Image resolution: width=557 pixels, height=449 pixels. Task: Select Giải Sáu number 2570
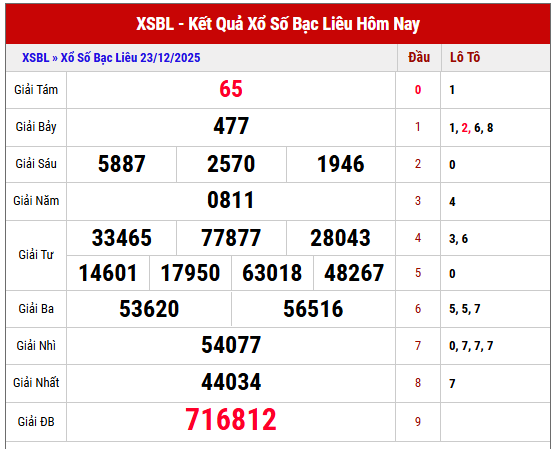[x=231, y=164]
